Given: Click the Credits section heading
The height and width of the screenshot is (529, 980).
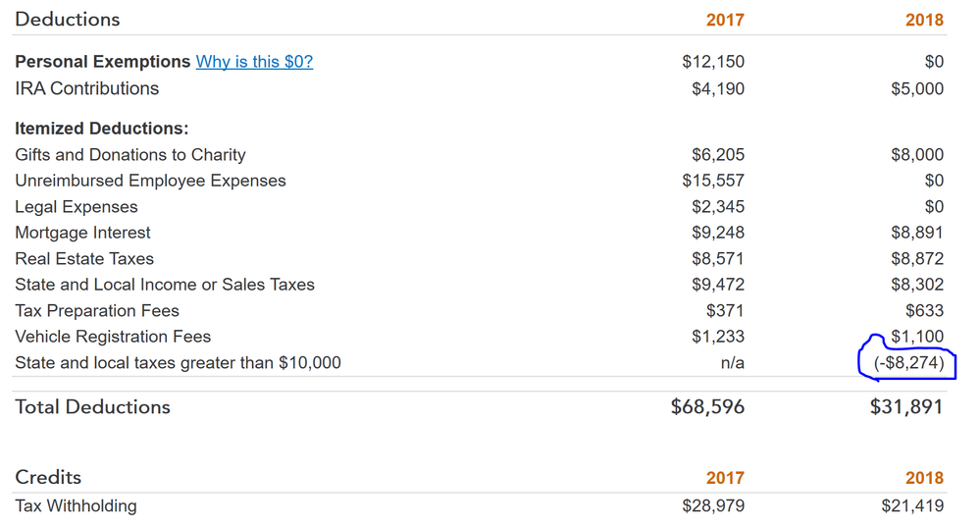Looking at the screenshot, I should (x=48, y=478).
